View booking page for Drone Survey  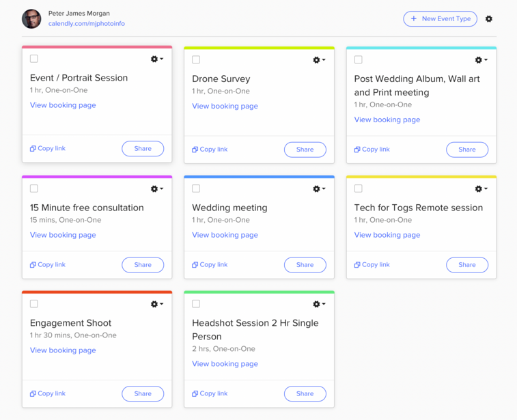(x=225, y=106)
